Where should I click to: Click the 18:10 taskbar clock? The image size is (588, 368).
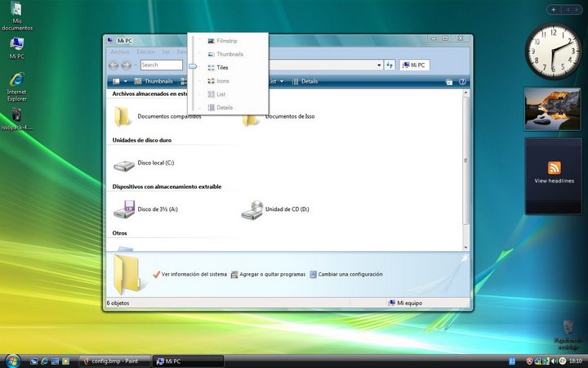point(576,361)
